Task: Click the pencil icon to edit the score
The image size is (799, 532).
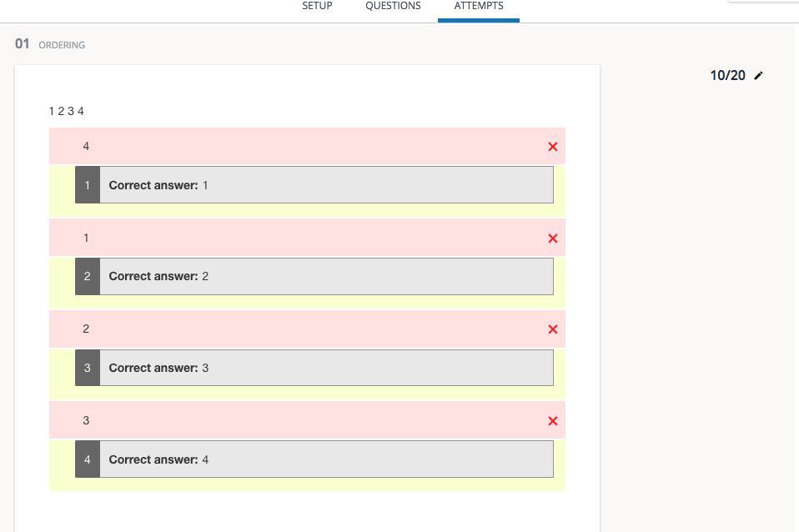Action: 758,75
